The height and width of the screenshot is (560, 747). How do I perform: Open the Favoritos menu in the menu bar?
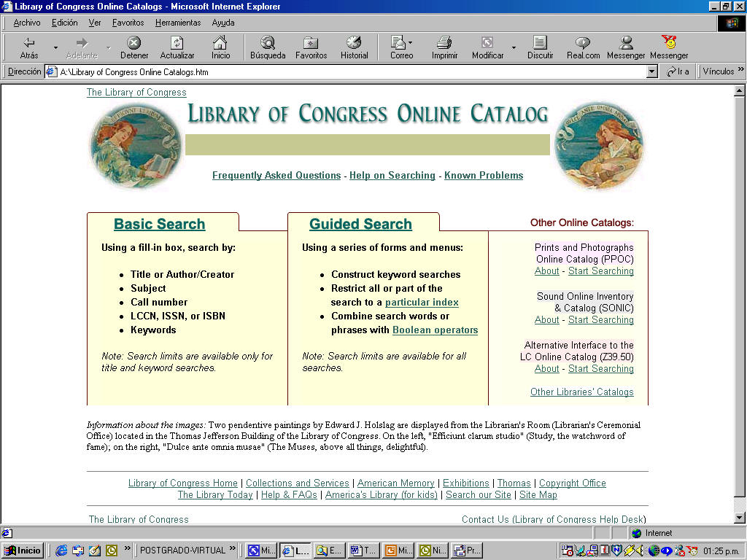click(128, 23)
